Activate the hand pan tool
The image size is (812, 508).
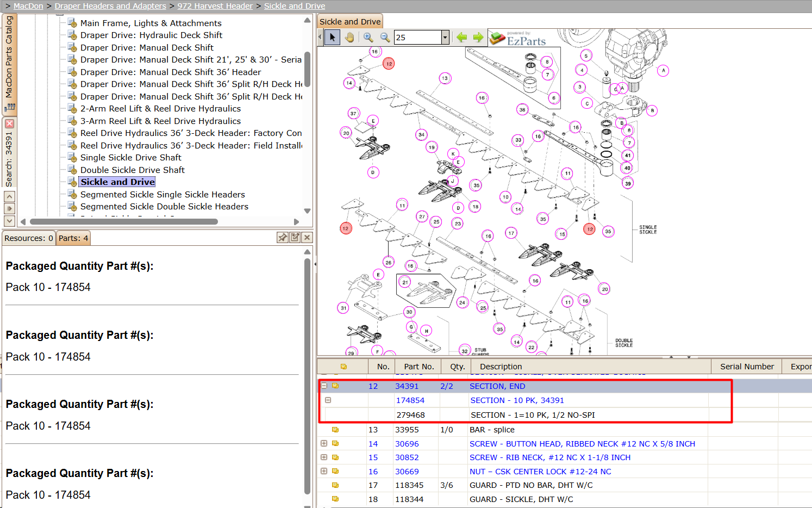[349, 37]
